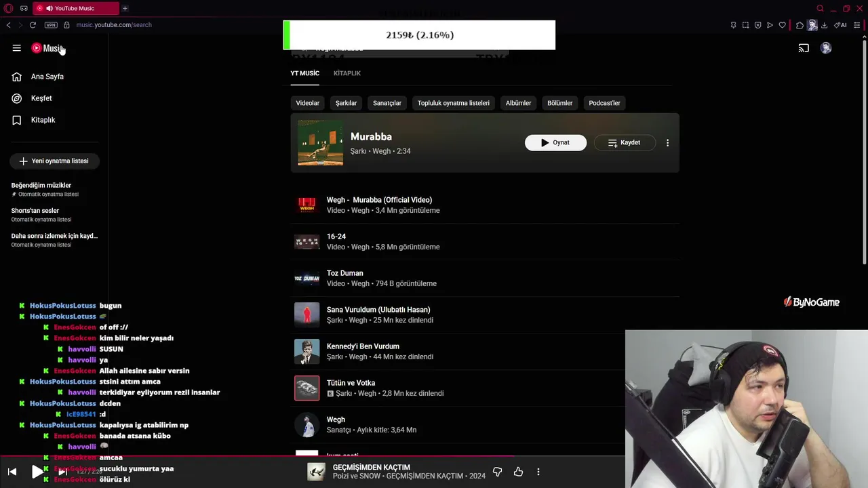This screenshot has height=488, width=868.
Task: Open the Opera AI assistant button
Action: click(x=840, y=25)
